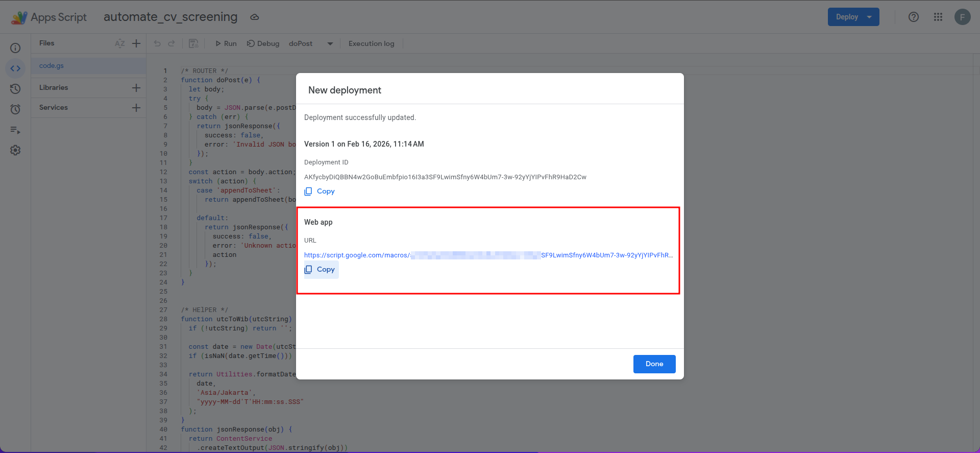Open the Executions list icon
The height and width of the screenshot is (453, 980).
pyautogui.click(x=15, y=130)
